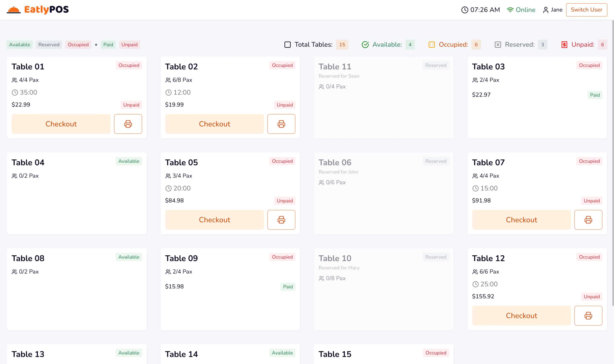This screenshot has width=614, height=364.
Task: Click the $91.98 amount on Table 07
Action: point(481,200)
